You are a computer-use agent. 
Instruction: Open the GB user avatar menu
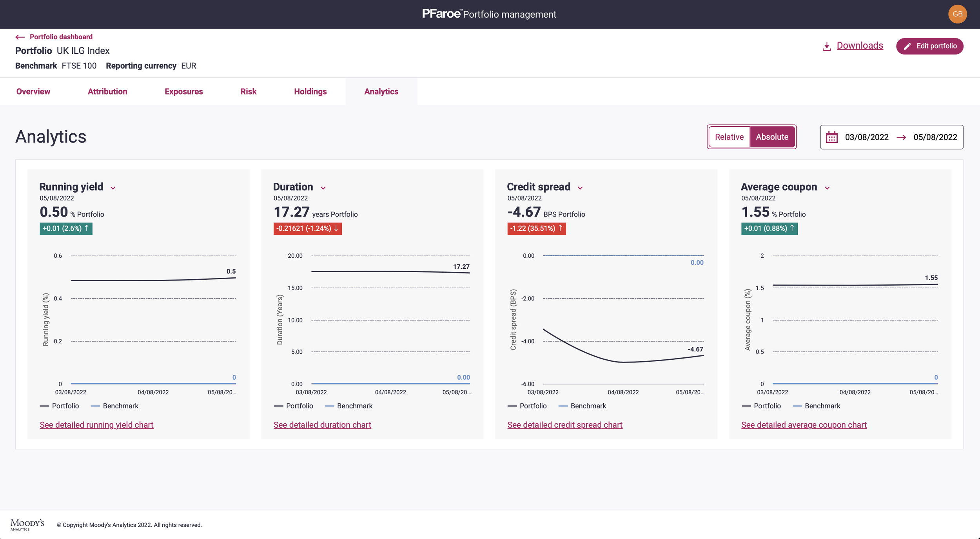tap(957, 14)
